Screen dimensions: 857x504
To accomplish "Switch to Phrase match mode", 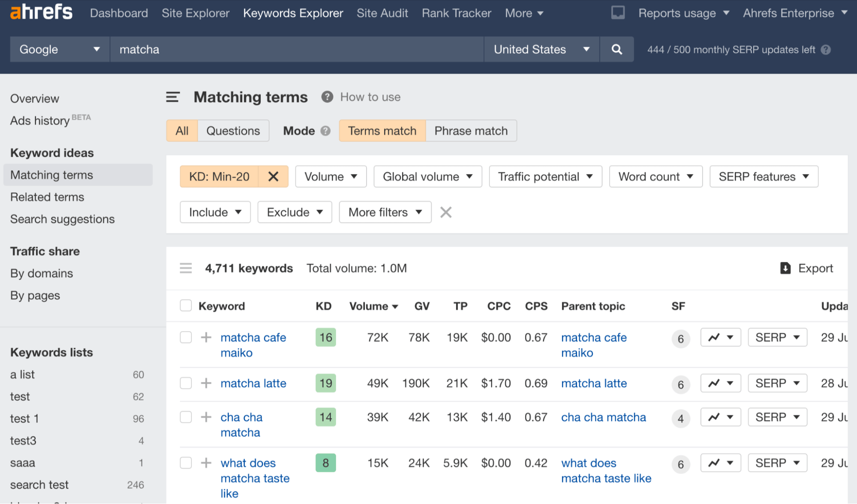I will point(471,130).
